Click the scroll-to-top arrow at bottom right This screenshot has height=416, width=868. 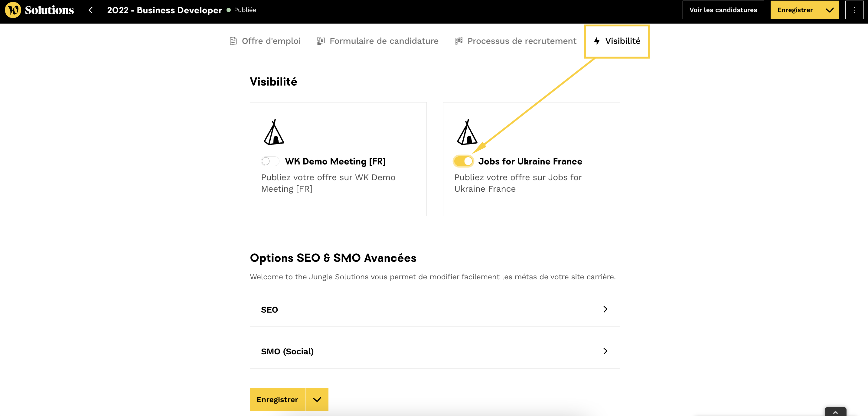coord(835,412)
